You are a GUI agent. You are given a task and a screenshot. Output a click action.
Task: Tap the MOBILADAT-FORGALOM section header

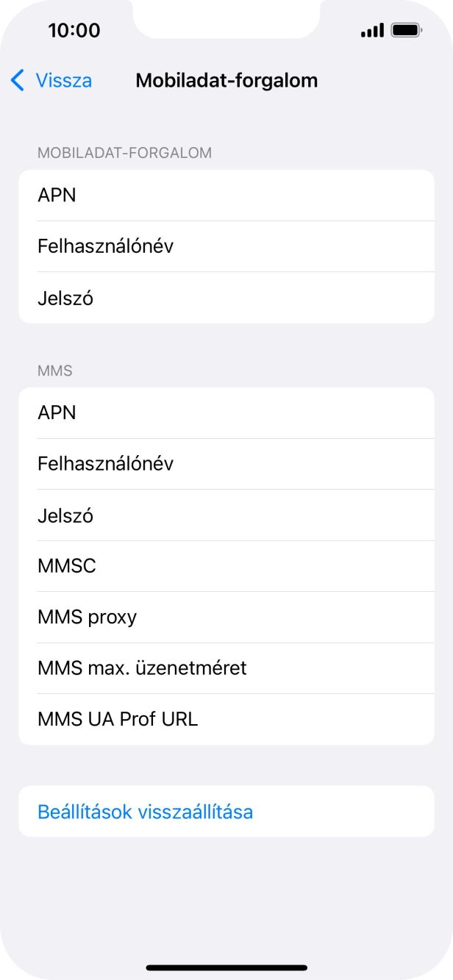point(124,152)
